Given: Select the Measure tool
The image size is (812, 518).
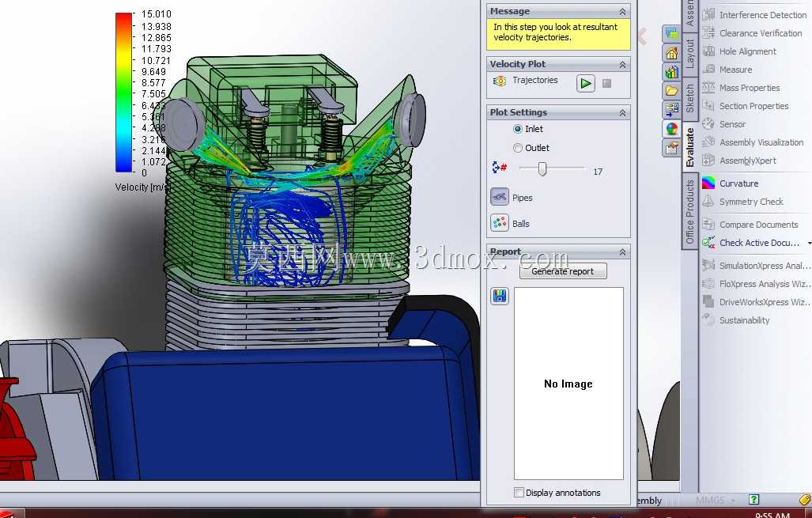Looking at the screenshot, I should coord(727,70).
